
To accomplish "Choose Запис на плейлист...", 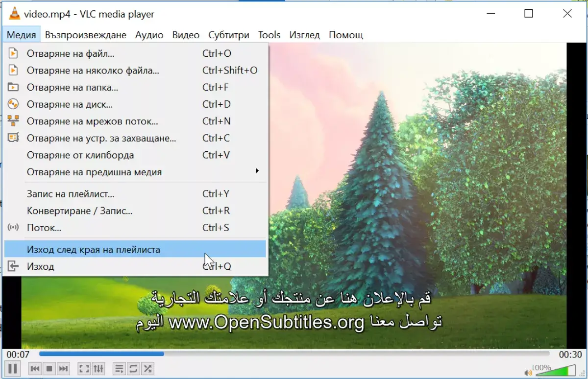I will tap(135, 194).
